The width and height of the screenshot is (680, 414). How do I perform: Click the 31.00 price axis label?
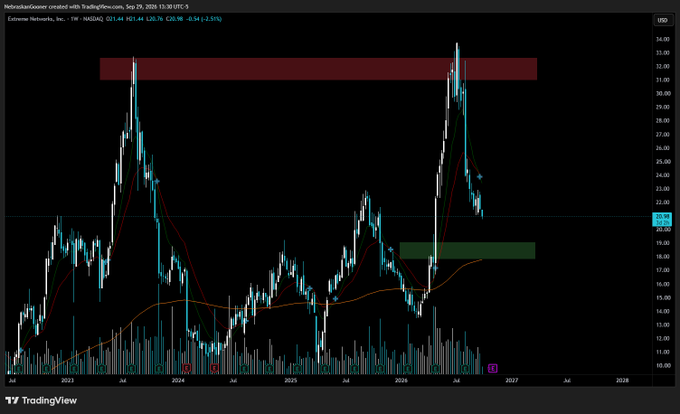coord(663,80)
